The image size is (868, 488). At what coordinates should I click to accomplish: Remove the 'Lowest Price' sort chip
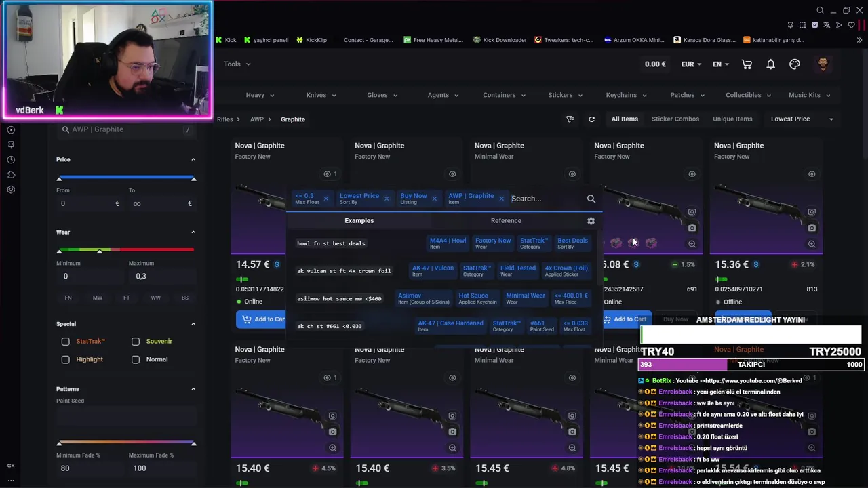pyautogui.click(x=387, y=199)
